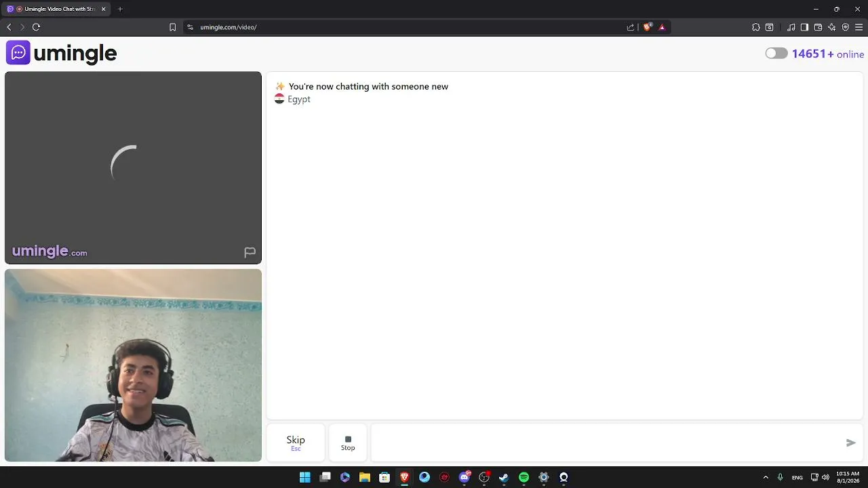
Task: Bookmark this page icon
Action: tap(172, 27)
